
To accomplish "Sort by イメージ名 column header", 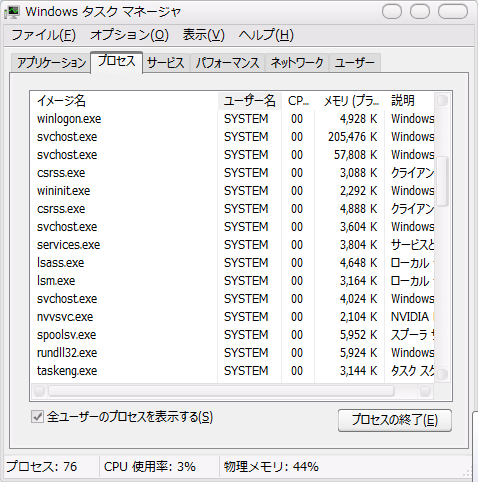I will pos(124,101).
